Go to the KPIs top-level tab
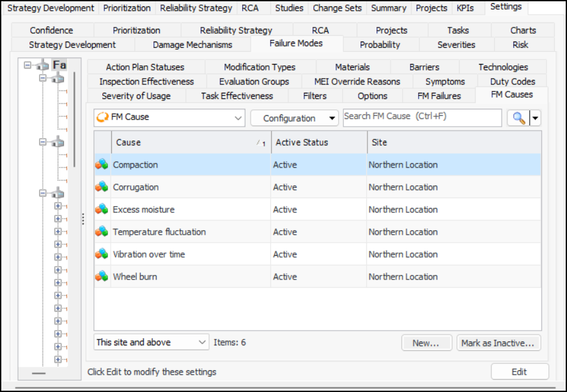 (x=465, y=8)
